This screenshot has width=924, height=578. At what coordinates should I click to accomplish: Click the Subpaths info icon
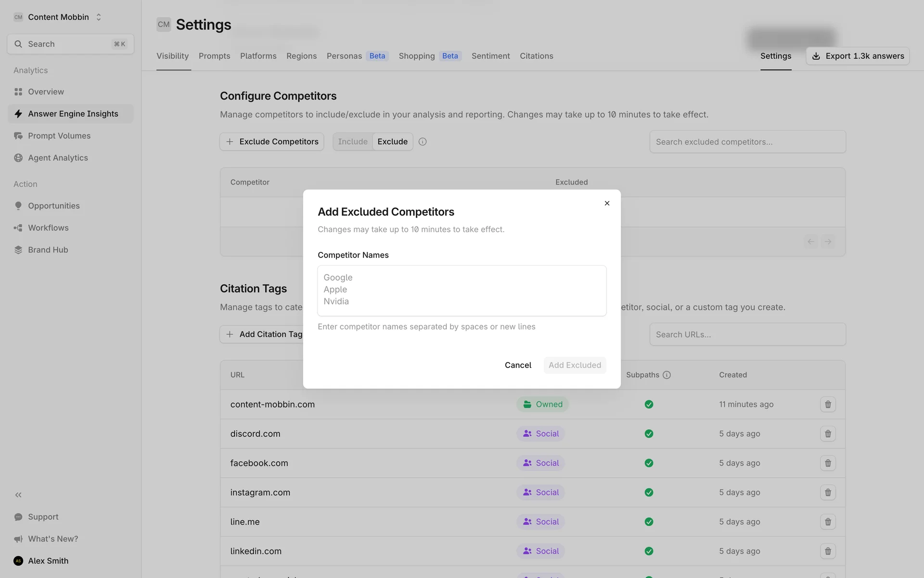pos(667,375)
